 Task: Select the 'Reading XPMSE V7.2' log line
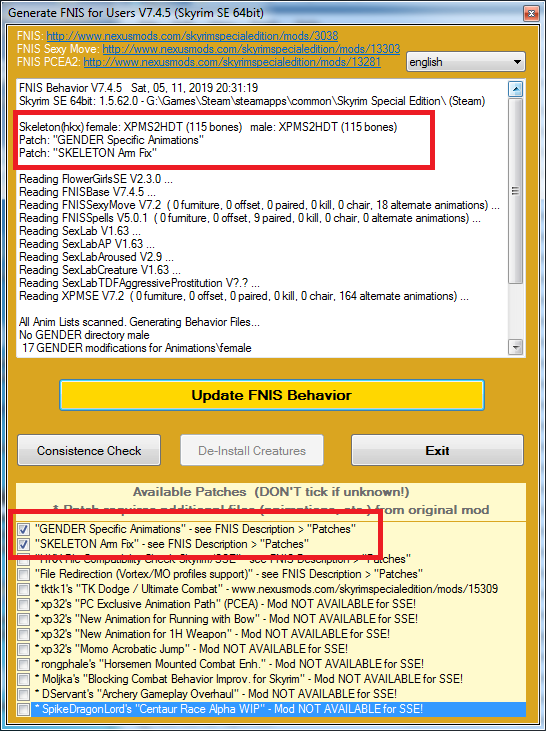[x=244, y=296]
